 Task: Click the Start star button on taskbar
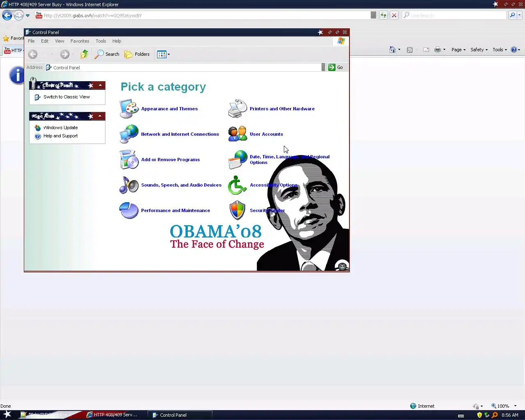(x=7, y=414)
